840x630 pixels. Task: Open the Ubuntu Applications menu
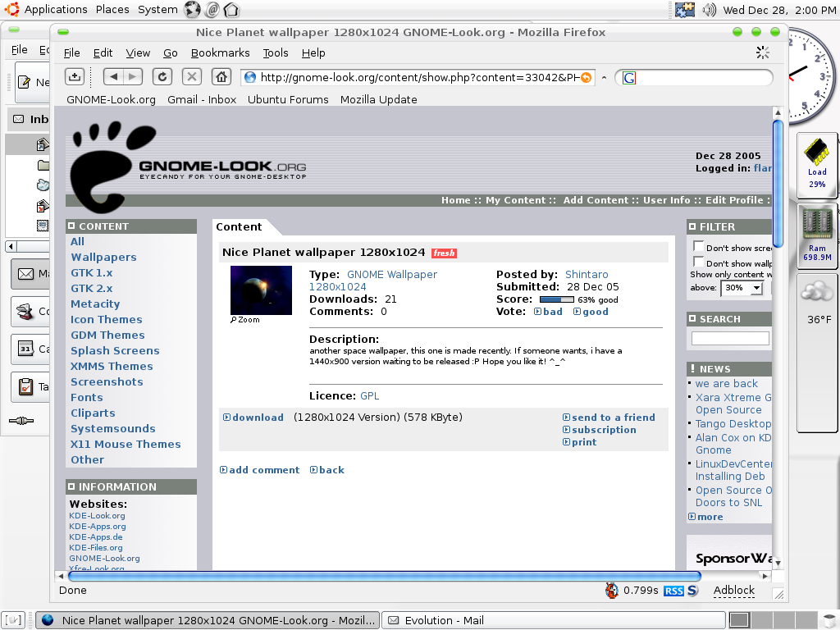point(56,10)
